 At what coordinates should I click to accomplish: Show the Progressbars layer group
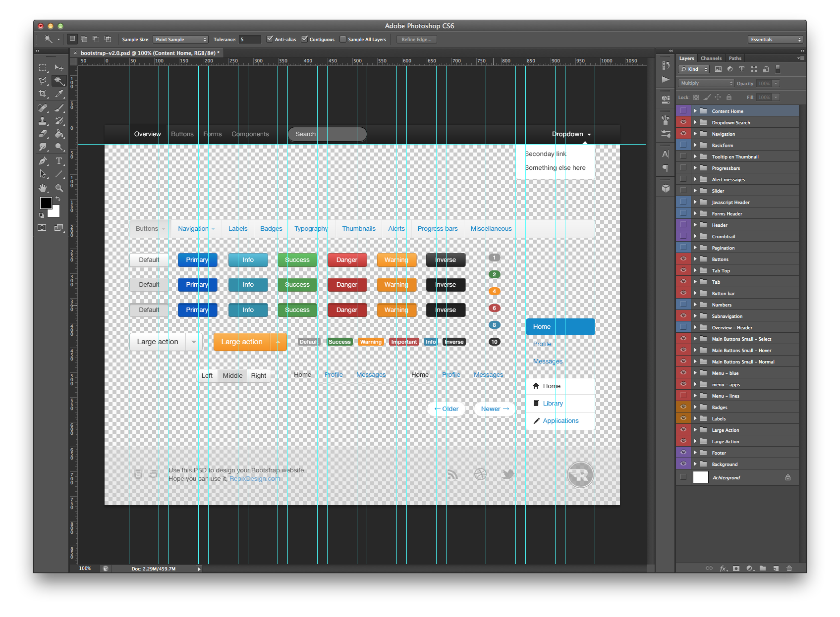(x=683, y=168)
